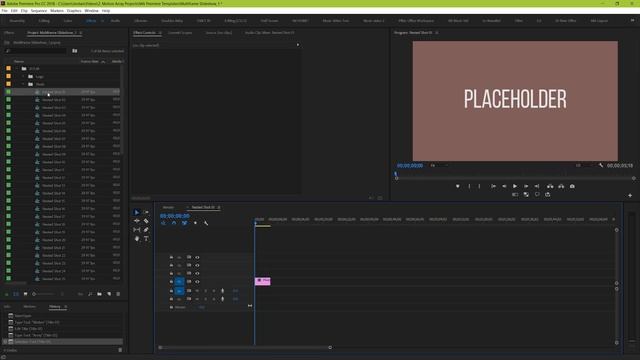
Task: Delete history state with trash icon
Action: click(x=120, y=350)
